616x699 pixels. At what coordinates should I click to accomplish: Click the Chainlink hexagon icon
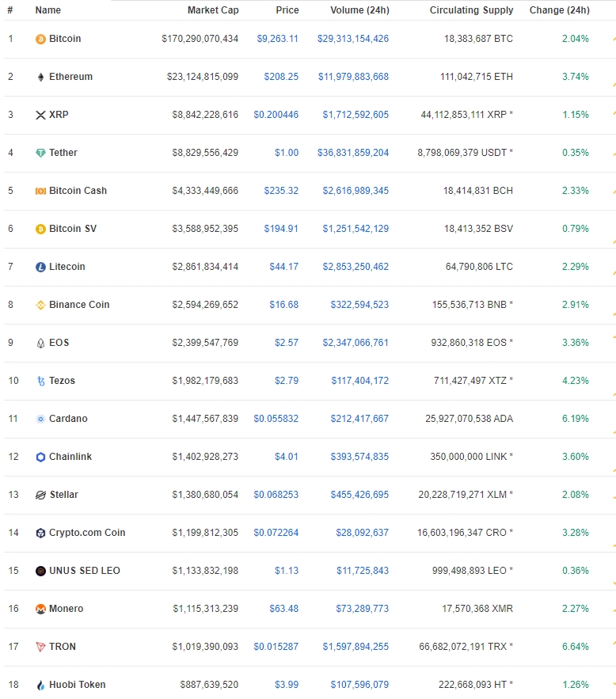point(40,457)
